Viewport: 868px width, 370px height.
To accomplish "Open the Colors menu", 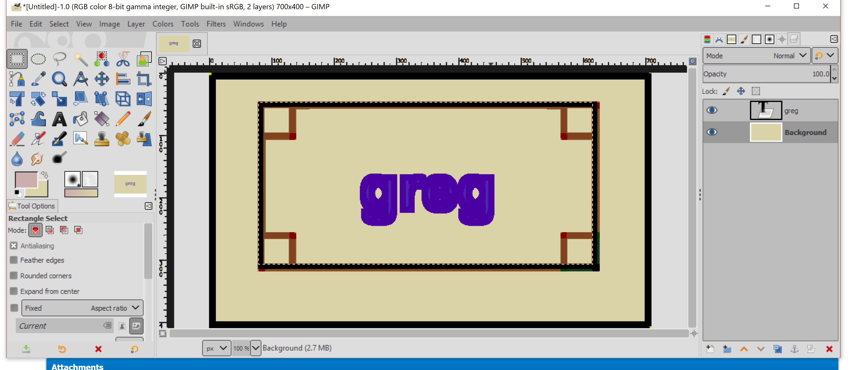I will 163,24.
